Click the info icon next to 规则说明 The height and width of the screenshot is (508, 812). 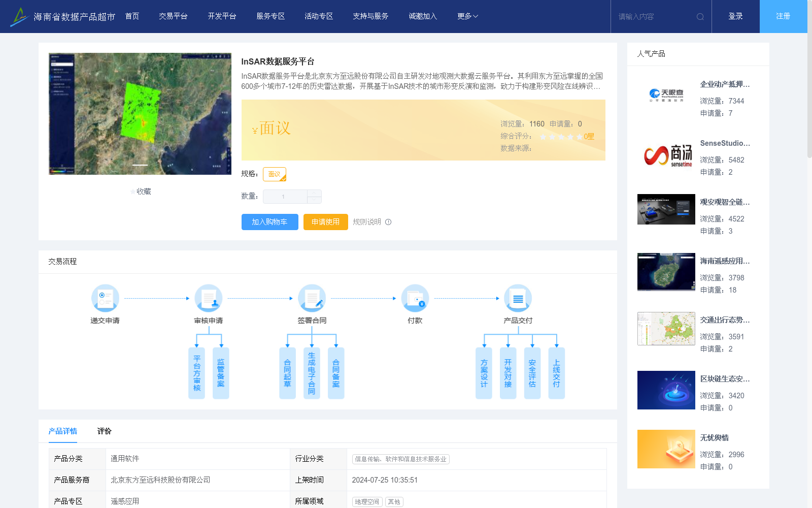click(388, 222)
